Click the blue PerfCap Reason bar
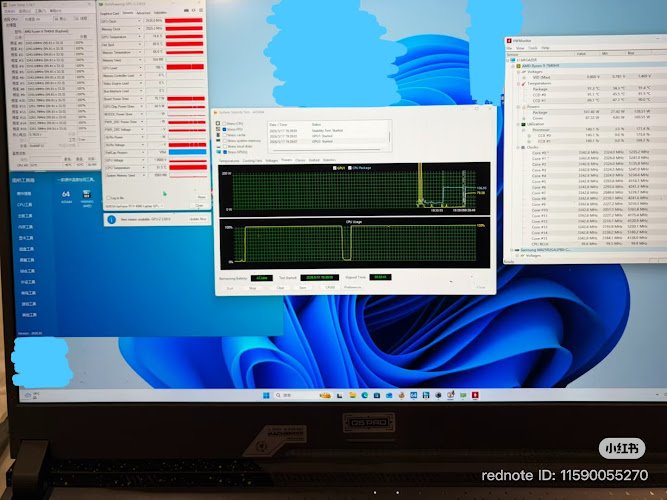 [187, 152]
